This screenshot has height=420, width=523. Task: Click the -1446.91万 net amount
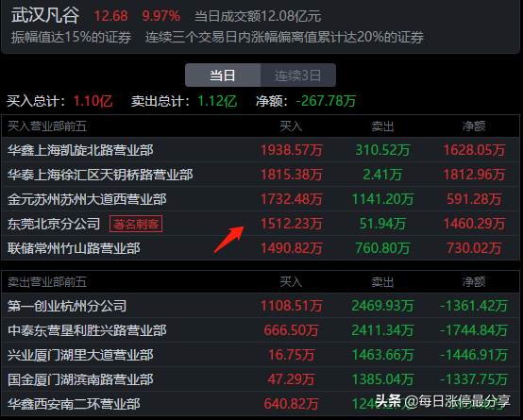click(x=474, y=355)
